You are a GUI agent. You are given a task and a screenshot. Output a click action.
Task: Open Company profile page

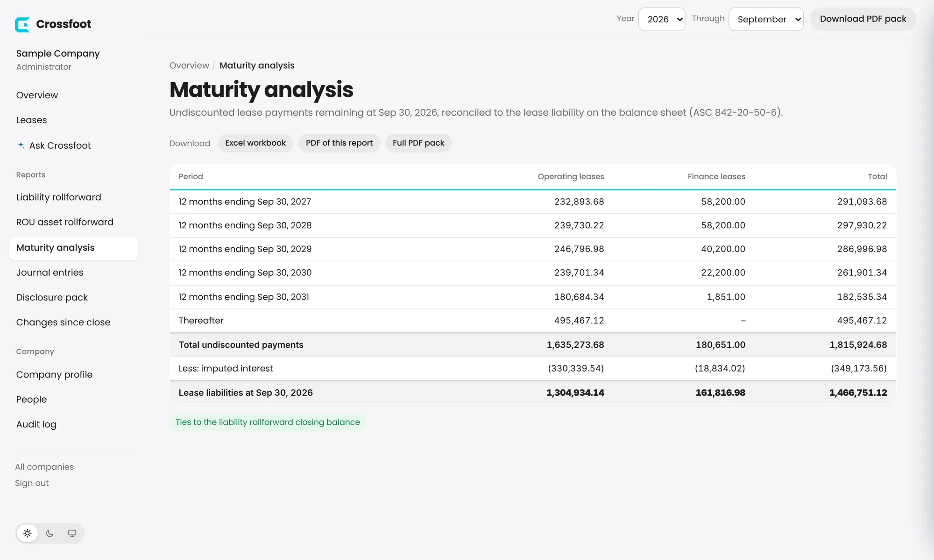point(54,375)
